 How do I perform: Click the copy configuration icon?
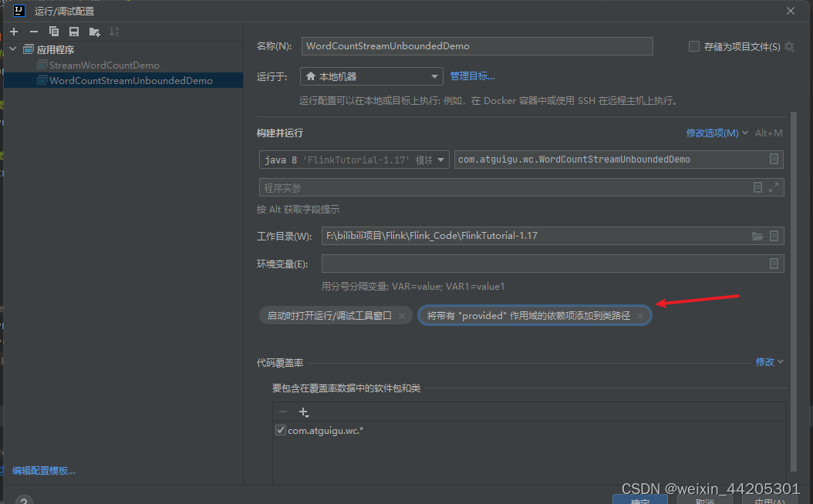[53, 32]
